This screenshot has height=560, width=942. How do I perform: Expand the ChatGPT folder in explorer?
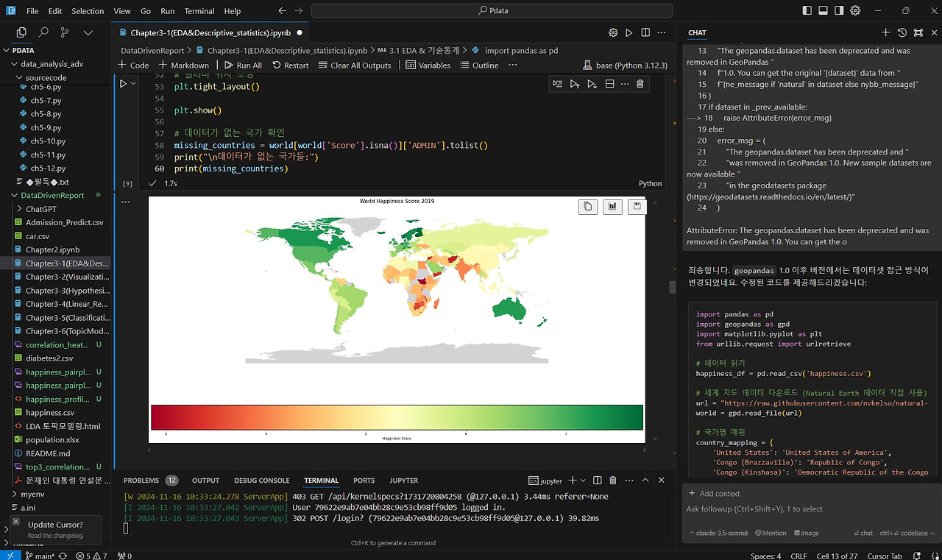pos(40,209)
